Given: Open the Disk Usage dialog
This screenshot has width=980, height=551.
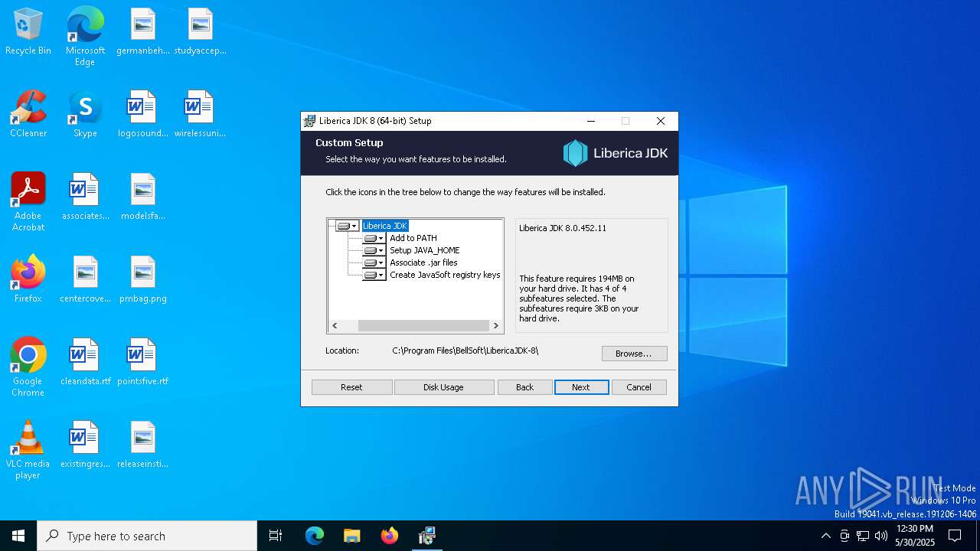Looking at the screenshot, I should tap(443, 387).
